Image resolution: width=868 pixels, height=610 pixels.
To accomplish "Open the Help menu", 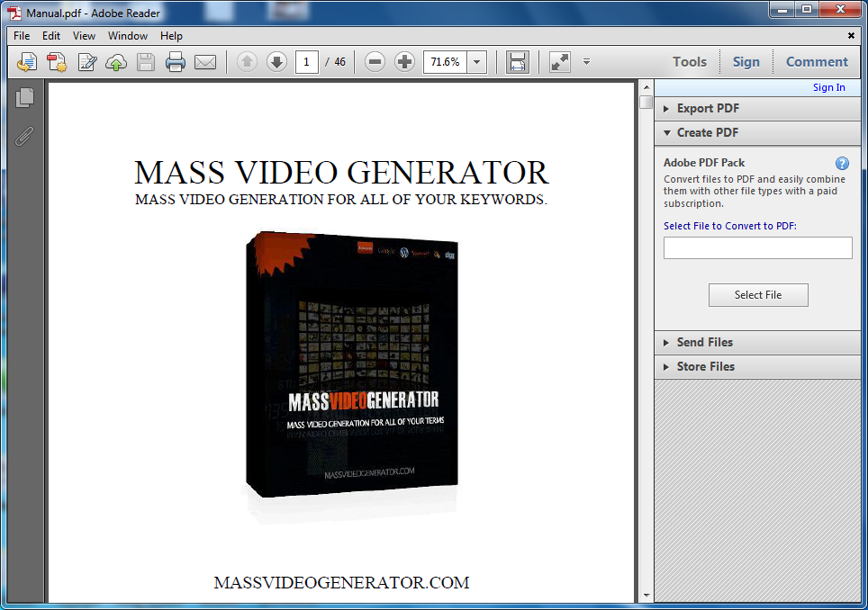I will tap(171, 36).
